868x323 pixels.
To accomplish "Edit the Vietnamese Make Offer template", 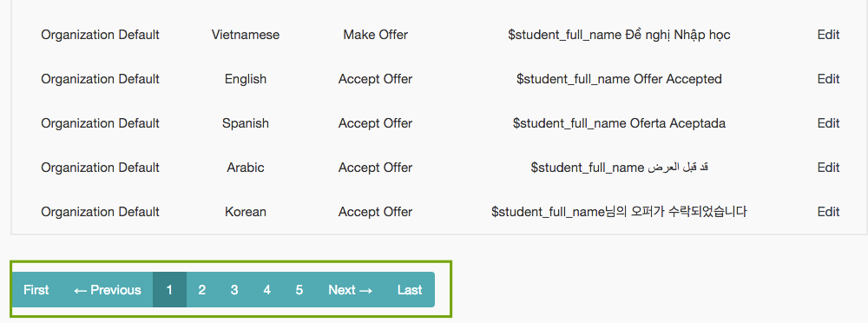I will click(x=828, y=35).
